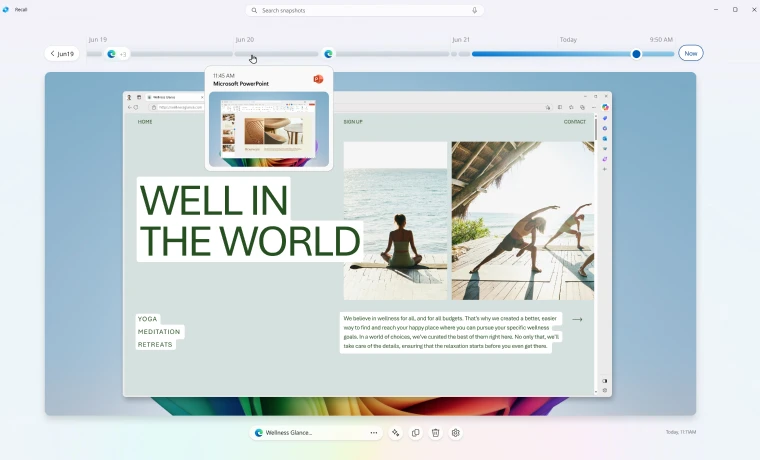Open the more options ellipsis menu
760x460 pixels.
tap(374, 433)
